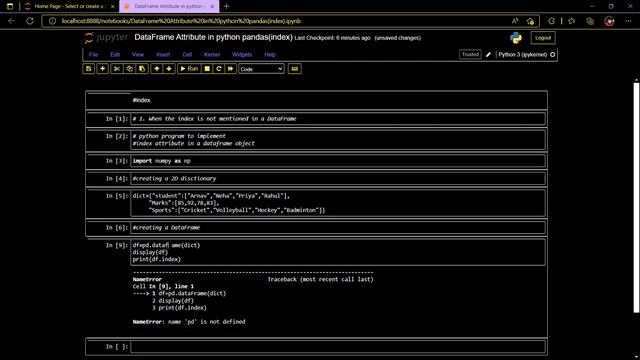The height and width of the screenshot is (360, 640).
Task: Click the Last Checkpoint status text
Action: pyautogui.click(x=332, y=38)
